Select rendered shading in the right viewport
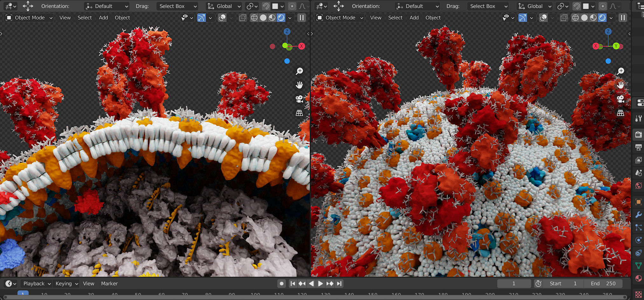The image size is (644, 300). pyautogui.click(x=602, y=18)
